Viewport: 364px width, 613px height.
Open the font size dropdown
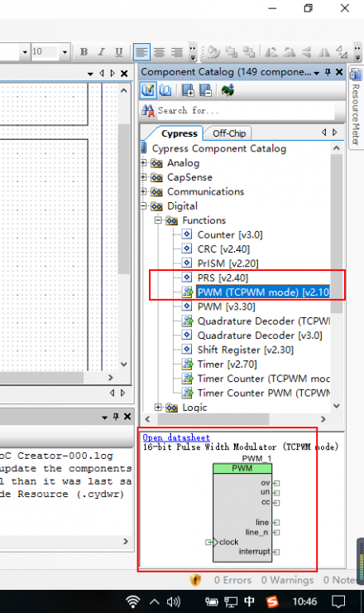[x=65, y=52]
